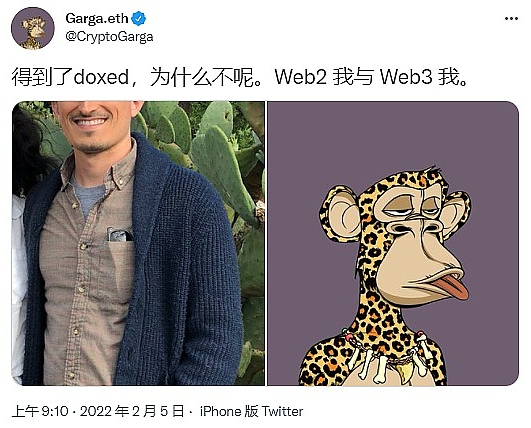
Task: Click the tweet time 上午 9:10
Action: (40, 411)
